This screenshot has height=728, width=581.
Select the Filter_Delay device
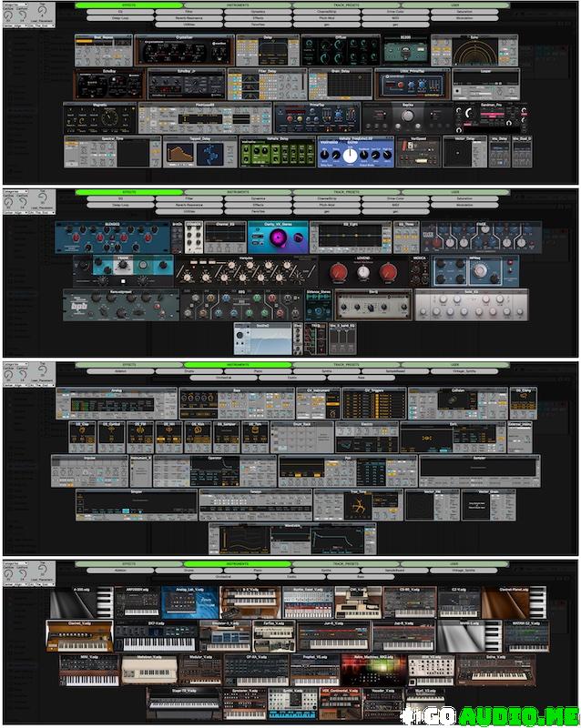click(x=267, y=84)
